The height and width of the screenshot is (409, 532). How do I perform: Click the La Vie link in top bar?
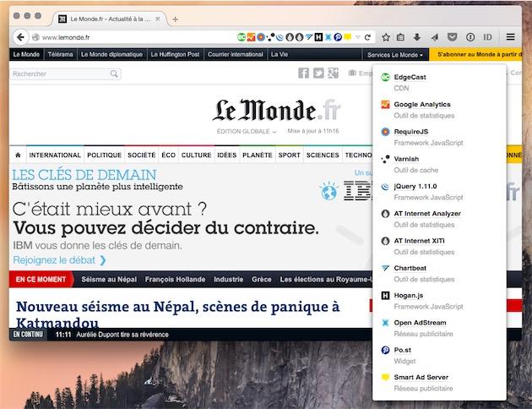point(280,54)
